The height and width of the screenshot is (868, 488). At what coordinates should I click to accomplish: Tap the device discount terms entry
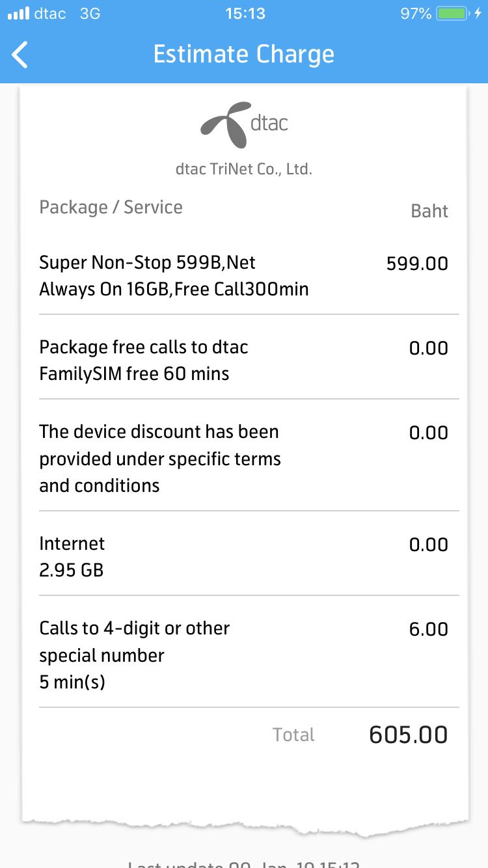pyautogui.click(x=160, y=459)
